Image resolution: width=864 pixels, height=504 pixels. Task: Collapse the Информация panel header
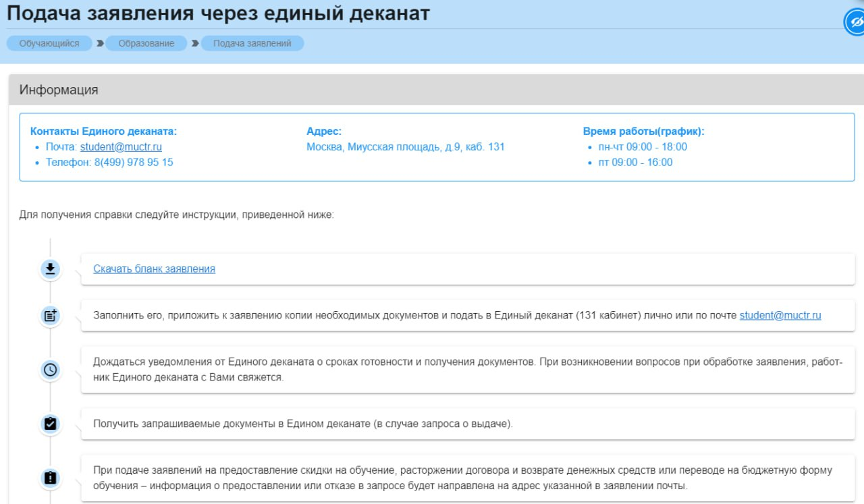click(432, 90)
